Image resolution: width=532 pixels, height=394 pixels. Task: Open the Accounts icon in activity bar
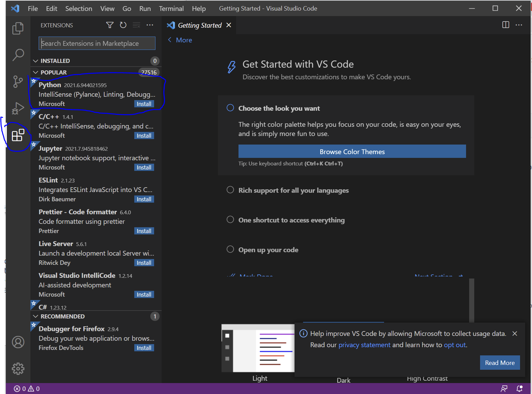tap(18, 342)
